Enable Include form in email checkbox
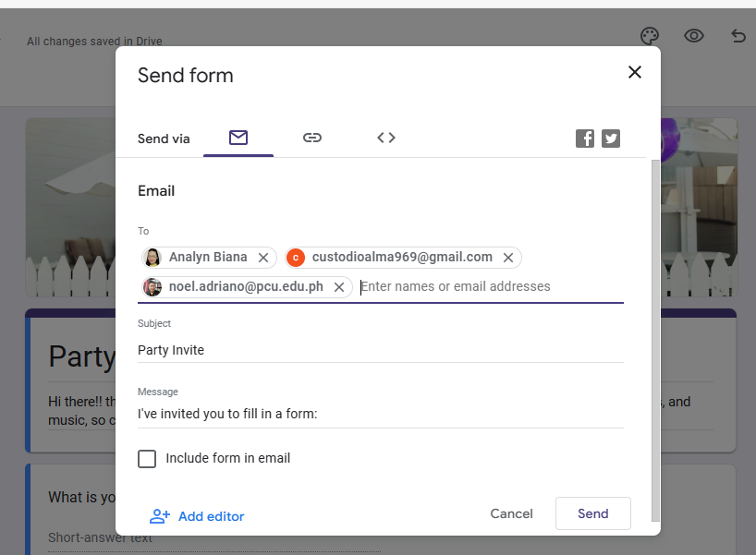This screenshot has width=756, height=555. 147,459
